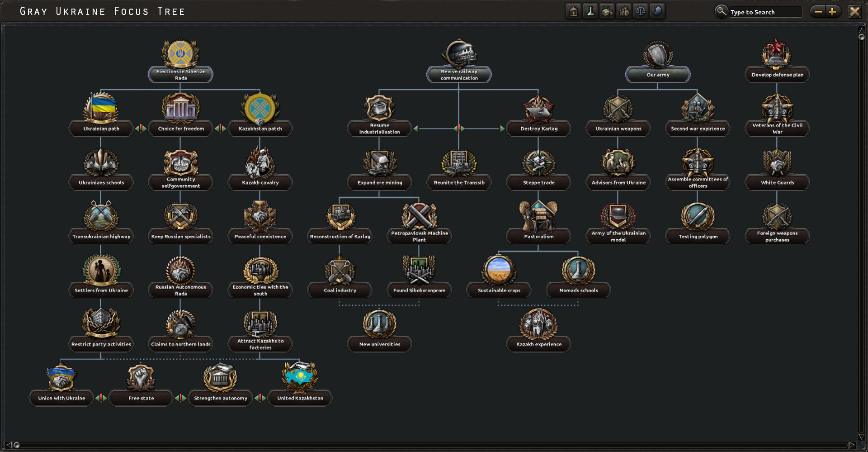Select the Kazakh cavalry horseman icon

coord(260,162)
